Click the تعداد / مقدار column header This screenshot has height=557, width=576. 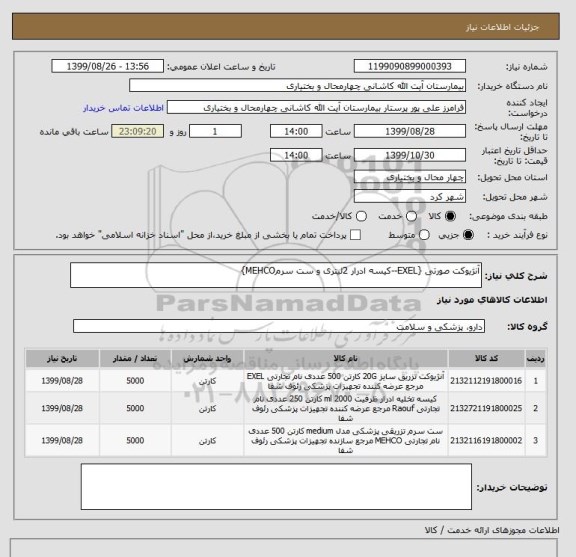click(135, 359)
